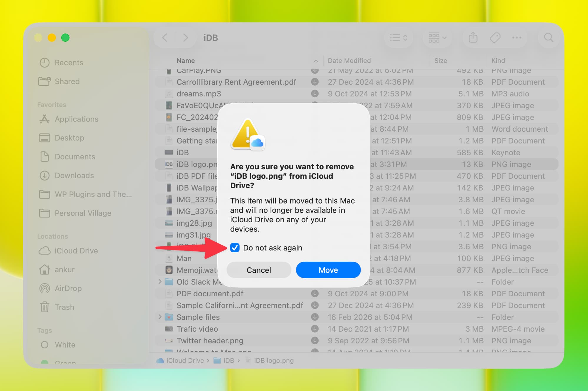The height and width of the screenshot is (391, 588).
Task: Open the group-by grid dropdown
Action: pyautogui.click(x=437, y=38)
